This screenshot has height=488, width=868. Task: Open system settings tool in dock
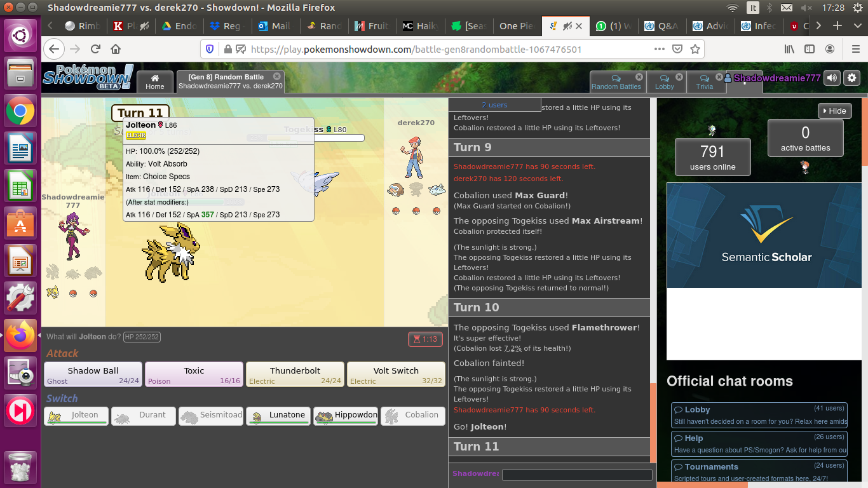pos(20,298)
